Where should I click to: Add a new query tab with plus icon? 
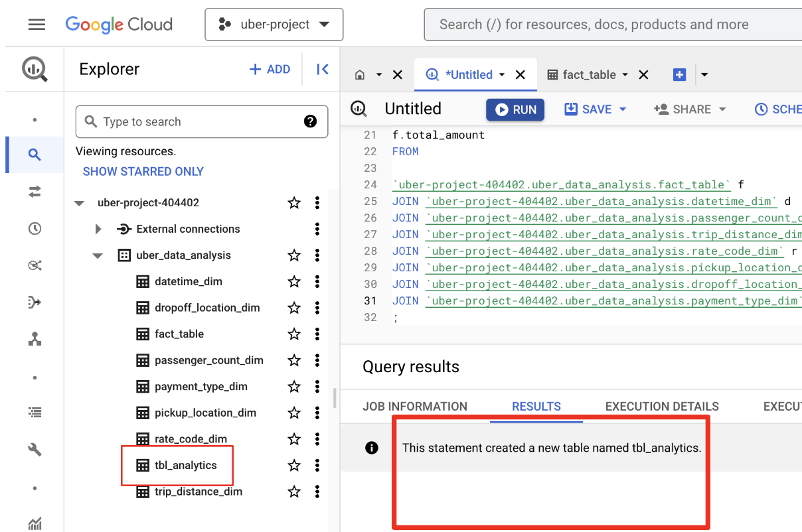coord(679,75)
